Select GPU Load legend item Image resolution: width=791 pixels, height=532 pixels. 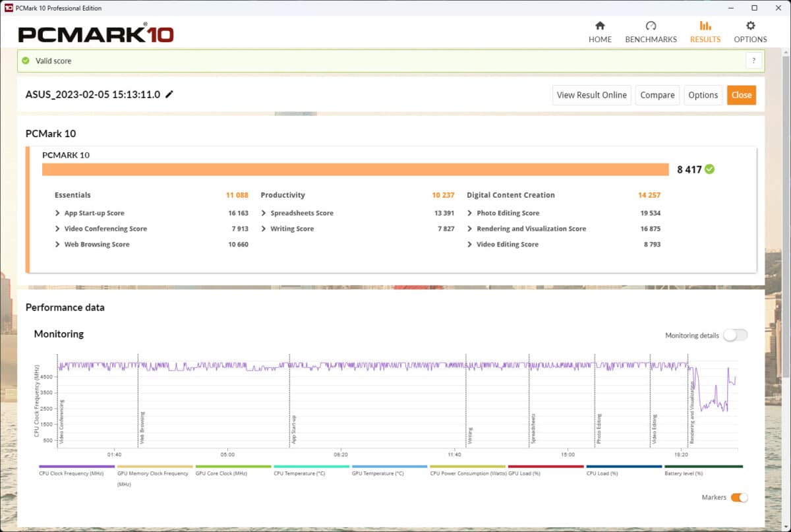point(546,470)
